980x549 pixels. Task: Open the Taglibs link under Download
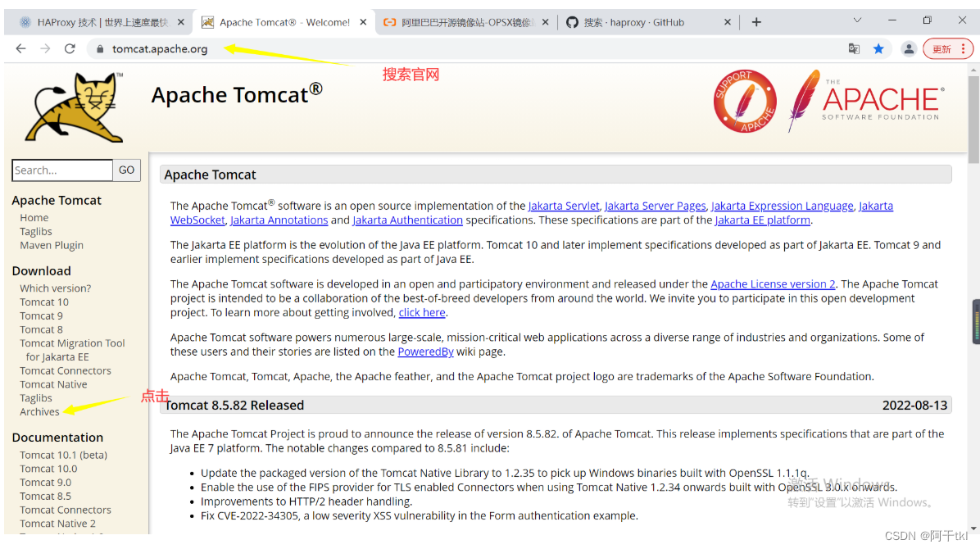coord(35,398)
